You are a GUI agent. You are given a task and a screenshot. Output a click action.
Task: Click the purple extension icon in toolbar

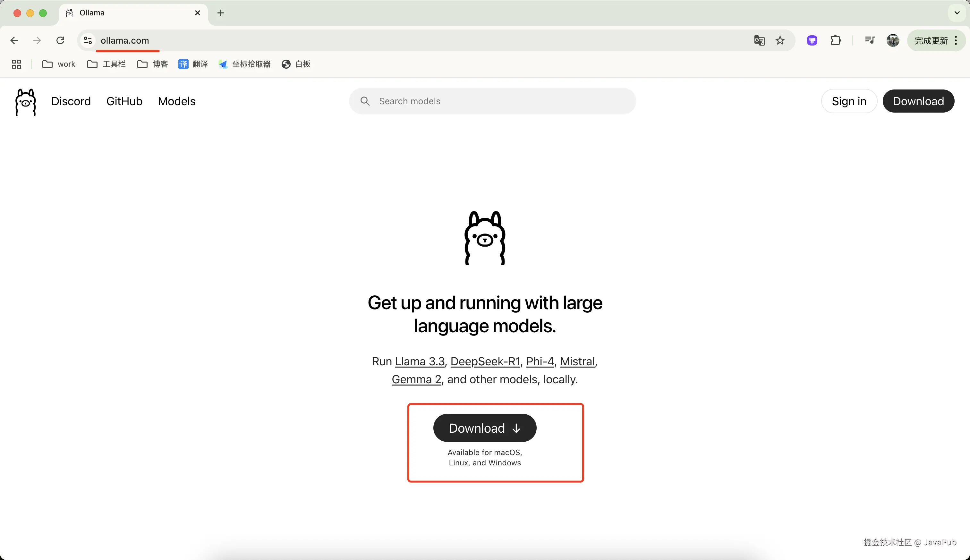point(812,40)
